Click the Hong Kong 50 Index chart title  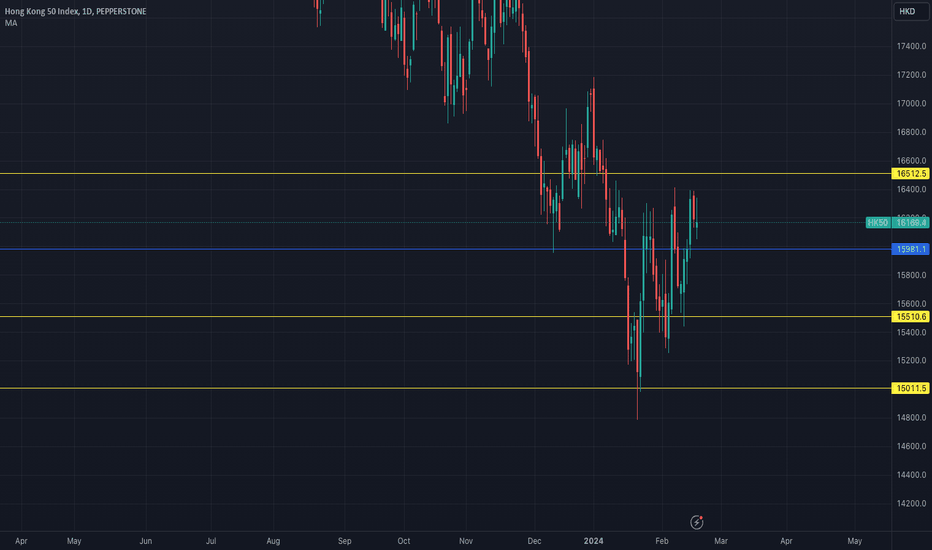click(75, 11)
